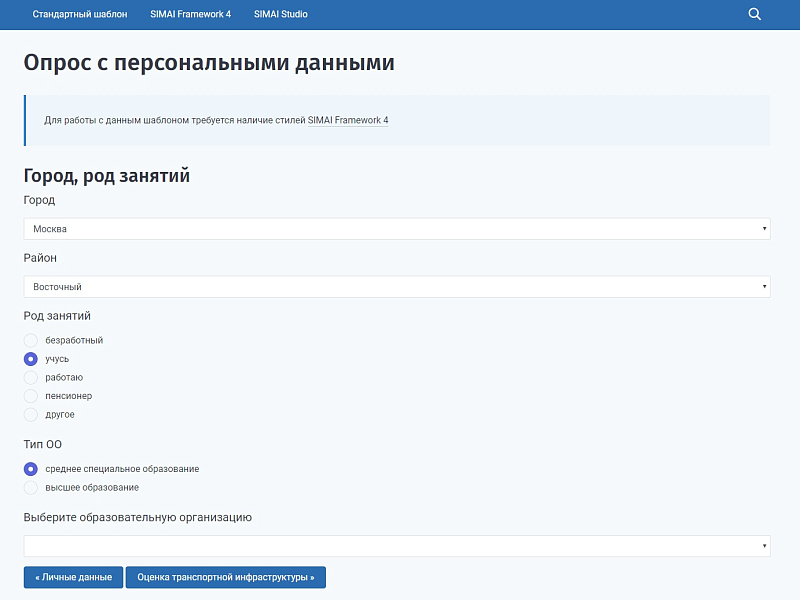The image size is (800, 600).
Task: Select среднее специальное образование option
Action: pyautogui.click(x=31, y=468)
